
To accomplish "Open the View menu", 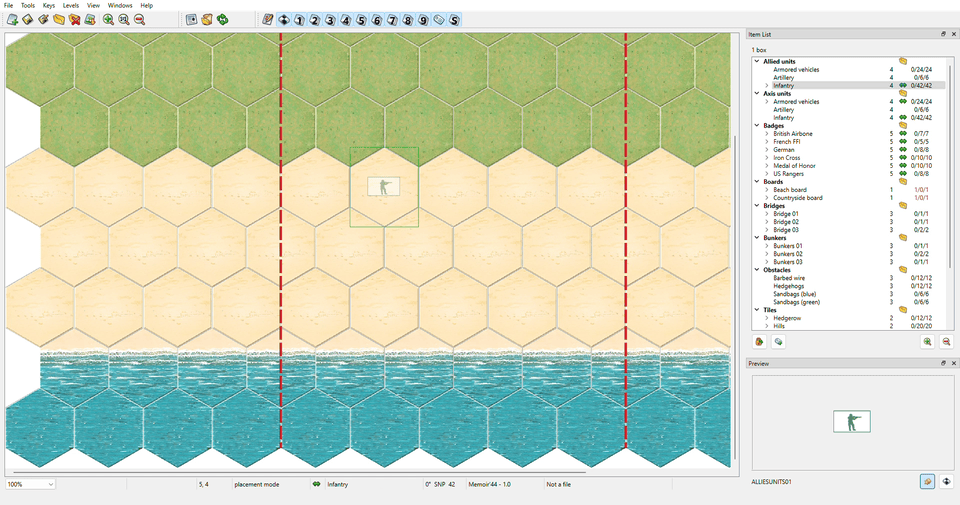I will tap(93, 6).
